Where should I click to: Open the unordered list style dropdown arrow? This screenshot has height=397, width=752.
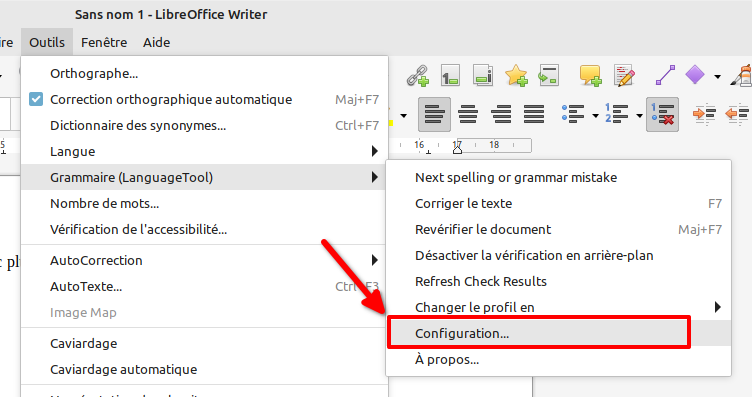tap(595, 116)
